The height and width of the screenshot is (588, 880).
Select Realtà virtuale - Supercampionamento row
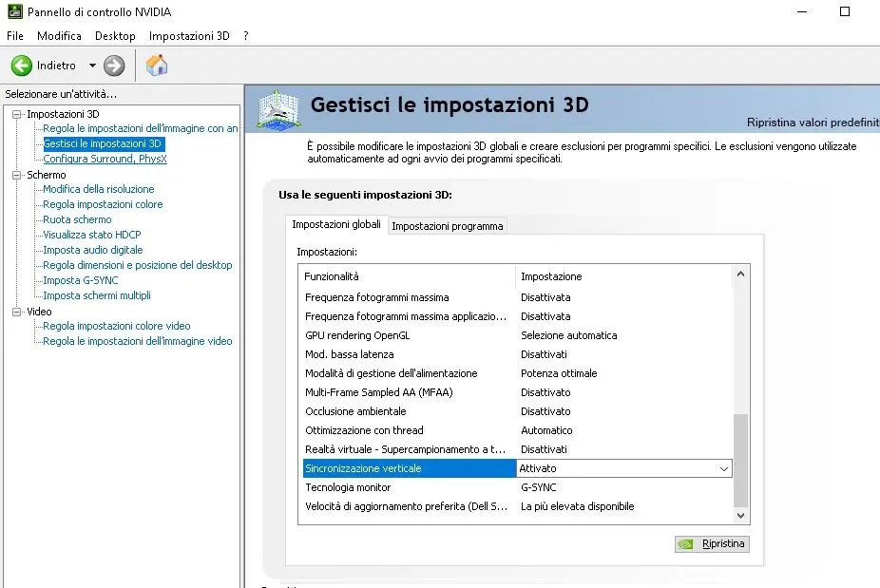click(x=517, y=450)
